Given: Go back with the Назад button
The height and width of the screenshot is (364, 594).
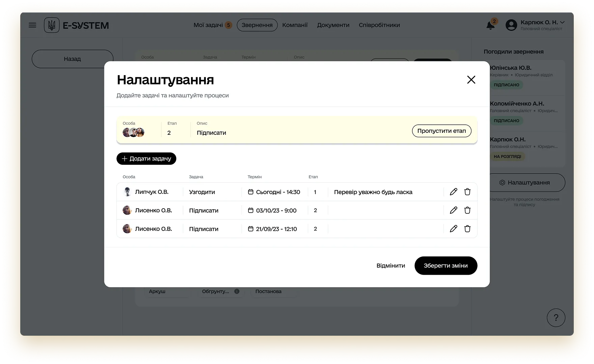Looking at the screenshot, I should [73, 59].
